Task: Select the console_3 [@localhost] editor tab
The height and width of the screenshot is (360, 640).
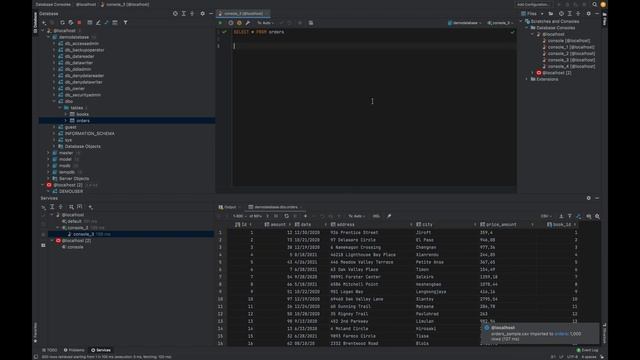Action: 242,13
